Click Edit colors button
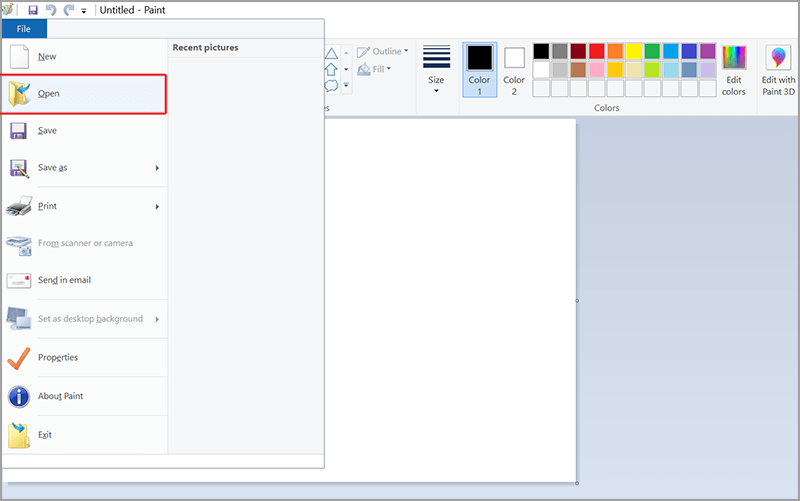Screen dimensions: 800x501 [734, 70]
